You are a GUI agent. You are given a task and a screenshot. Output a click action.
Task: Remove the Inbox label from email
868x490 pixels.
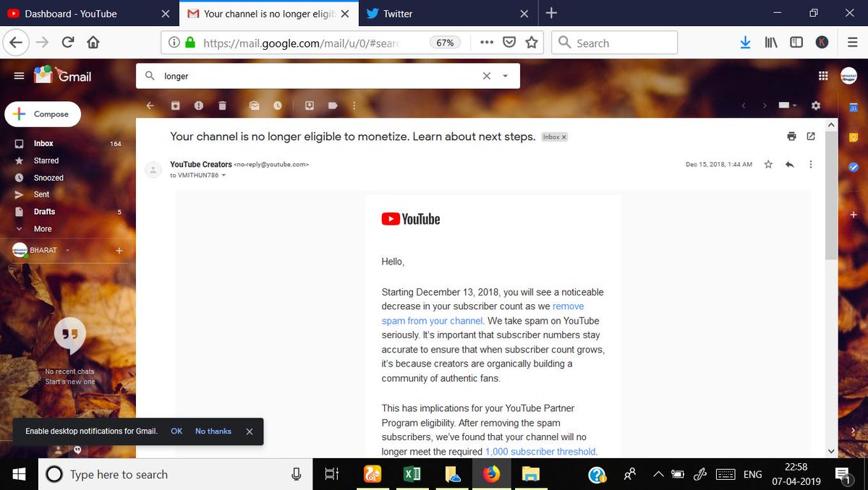(564, 137)
